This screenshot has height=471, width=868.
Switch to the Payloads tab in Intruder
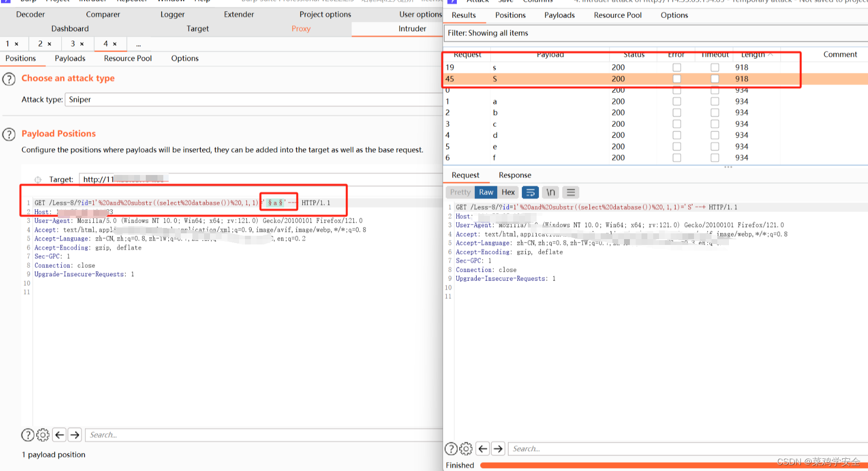pos(70,58)
